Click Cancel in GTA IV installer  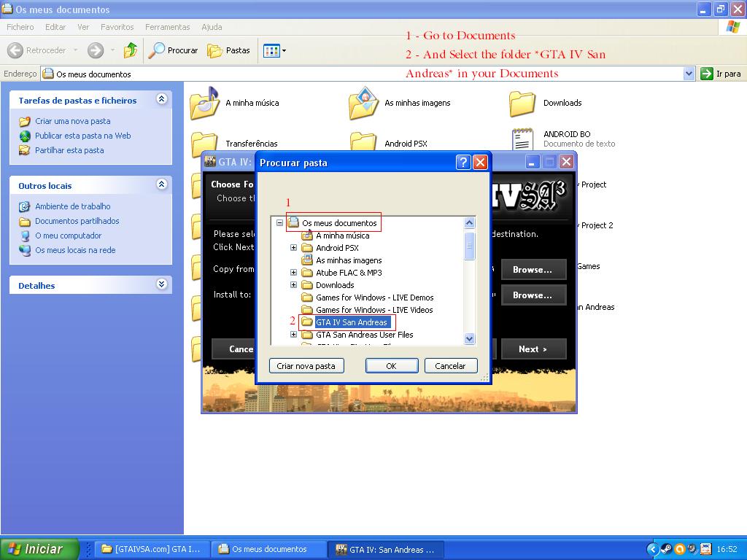pyautogui.click(x=233, y=349)
